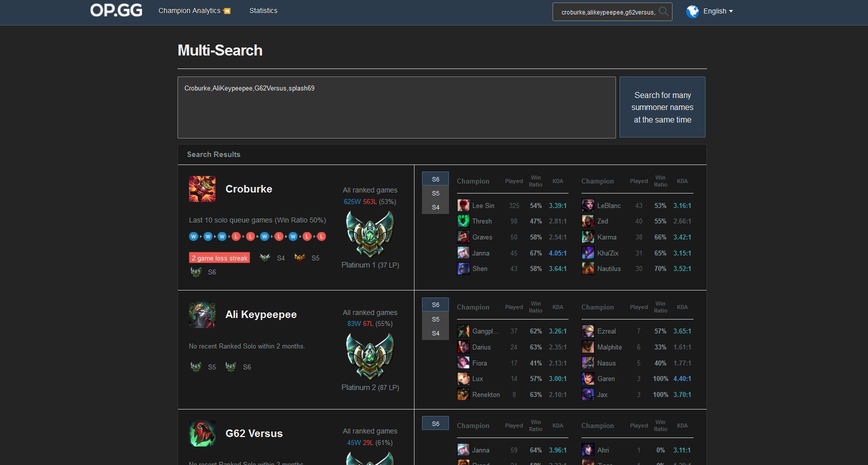Click the Platinum 2 (87 LP) rank text

[370, 387]
